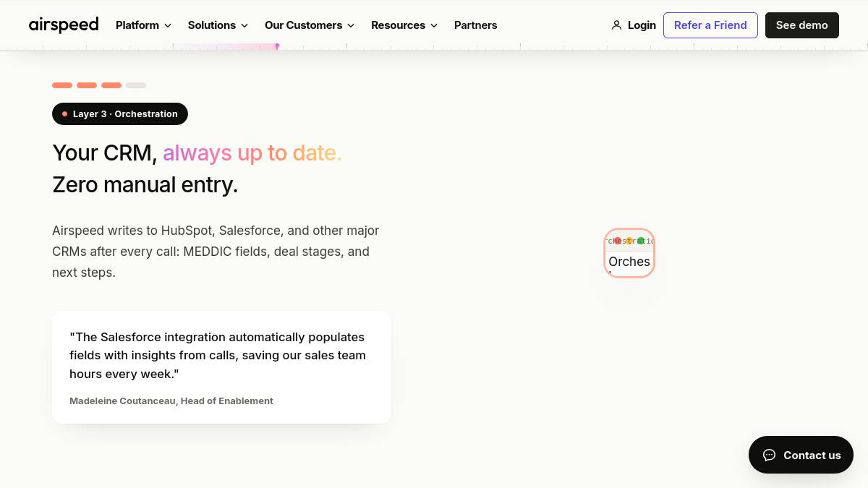Click the user profile icon beside Login
Viewport: 868px width, 488px height.
click(x=616, y=25)
